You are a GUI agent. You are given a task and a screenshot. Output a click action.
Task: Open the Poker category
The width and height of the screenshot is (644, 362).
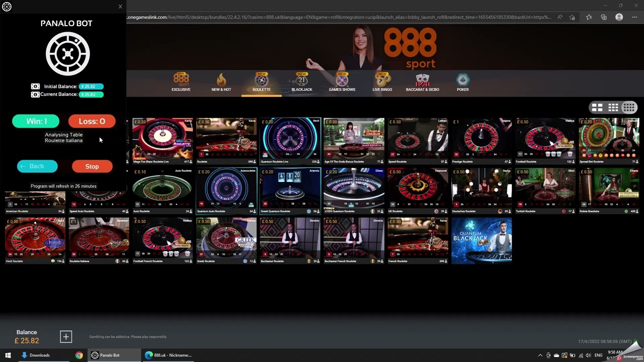[x=463, y=82]
